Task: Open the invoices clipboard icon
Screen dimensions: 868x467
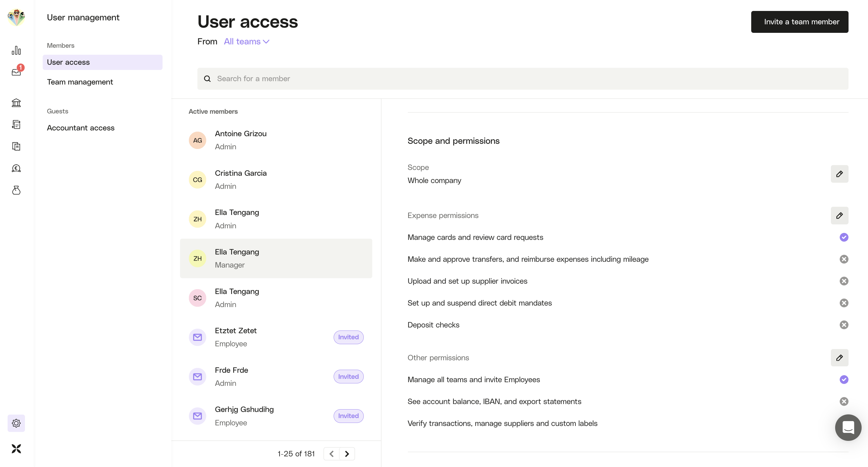Action: tap(16, 146)
